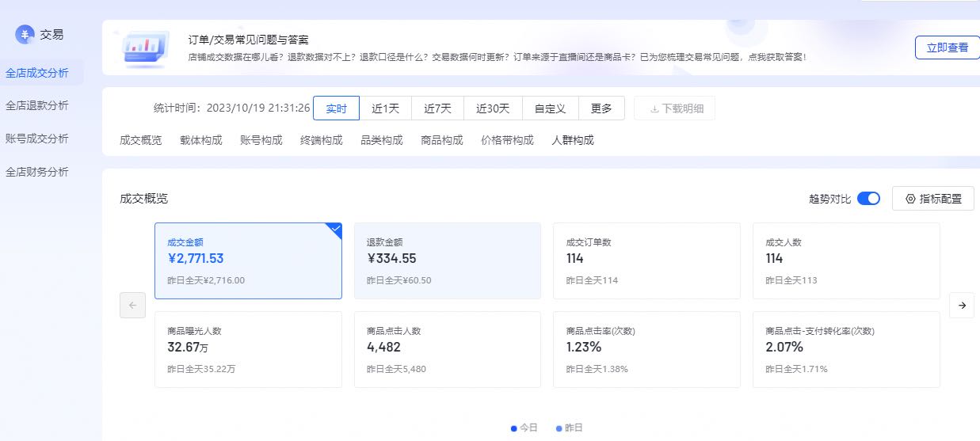The height and width of the screenshot is (441, 980).
Task: Open 全店退款分析 in the sidebar
Action: point(37,105)
